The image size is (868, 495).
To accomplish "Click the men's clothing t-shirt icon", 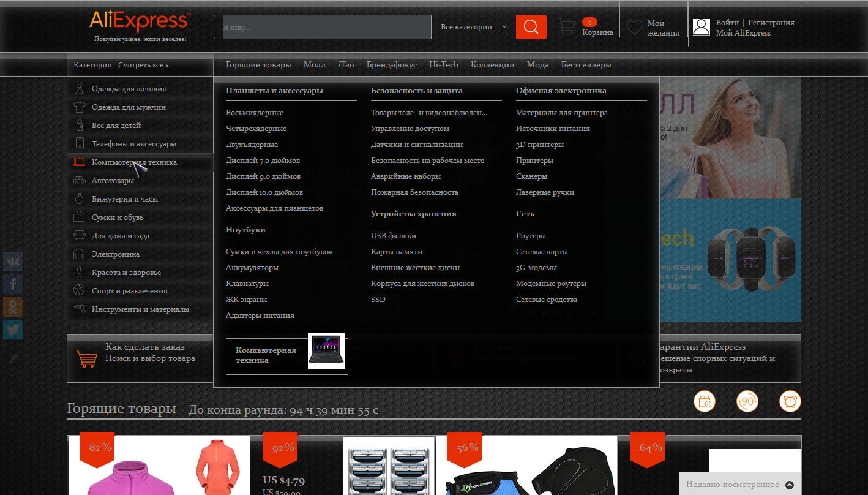I will (79, 107).
